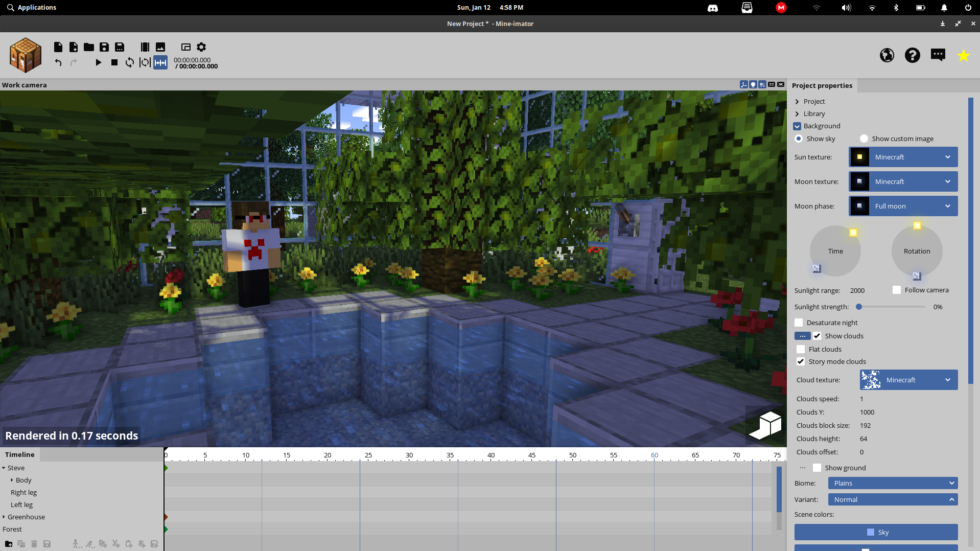
Task: Add a timeline folder via folder-plus icon
Action: 9,544
